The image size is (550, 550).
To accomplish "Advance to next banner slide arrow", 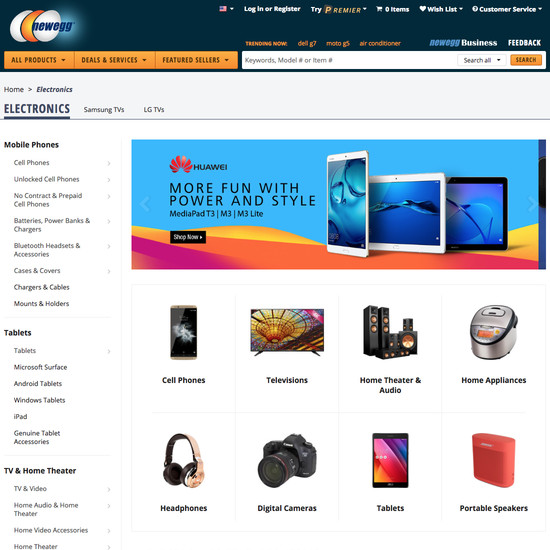I will pyautogui.click(x=532, y=204).
